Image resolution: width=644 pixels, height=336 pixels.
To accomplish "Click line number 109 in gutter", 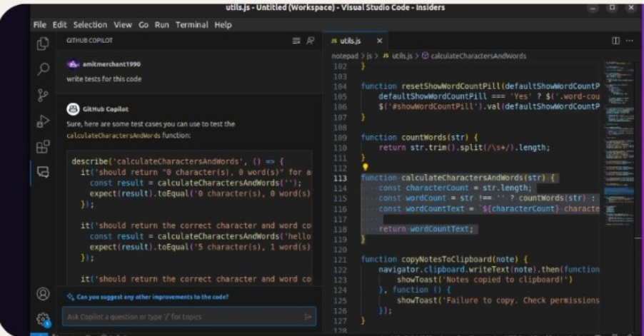I will [x=340, y=138].
